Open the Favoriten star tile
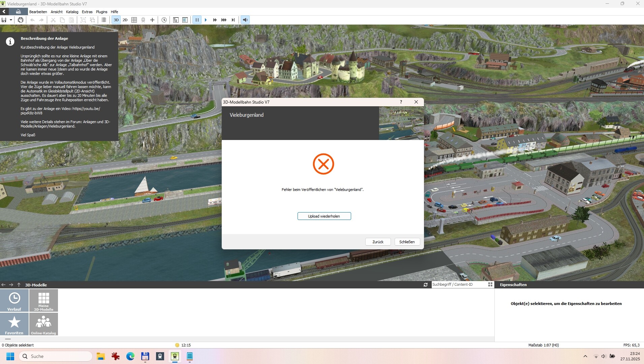This screenshot has height=364, width=644. coord(14,324)
